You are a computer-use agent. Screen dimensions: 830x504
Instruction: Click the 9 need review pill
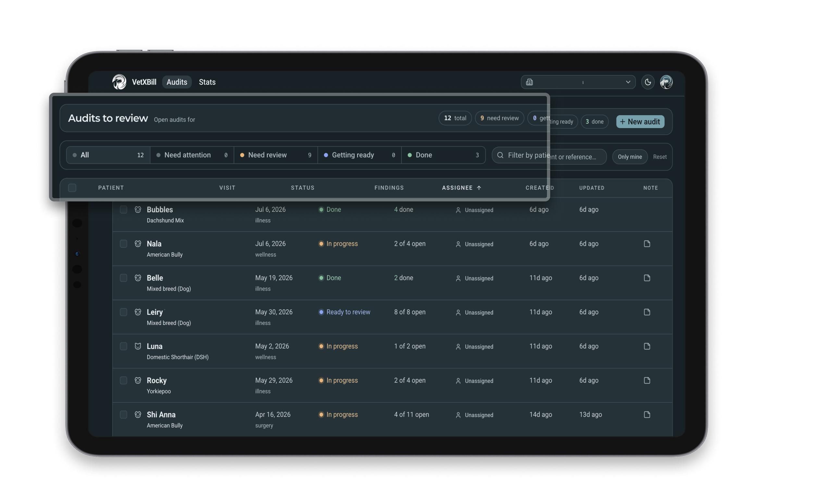coord(499,118)
